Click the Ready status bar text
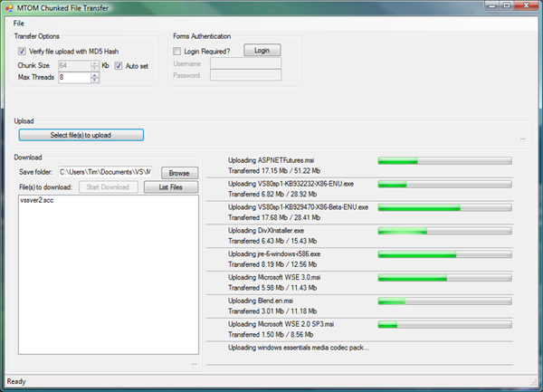543x392 pixels. 16,382
